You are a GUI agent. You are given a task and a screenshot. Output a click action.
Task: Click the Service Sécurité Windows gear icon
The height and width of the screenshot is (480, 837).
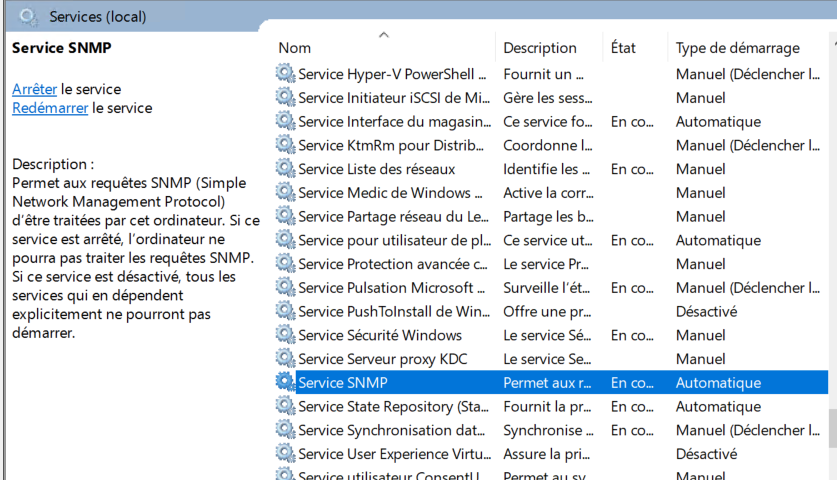point(285,335)
